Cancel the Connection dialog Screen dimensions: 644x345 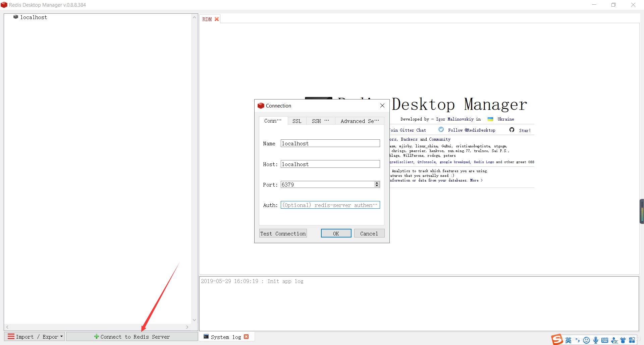click(369, 233)
